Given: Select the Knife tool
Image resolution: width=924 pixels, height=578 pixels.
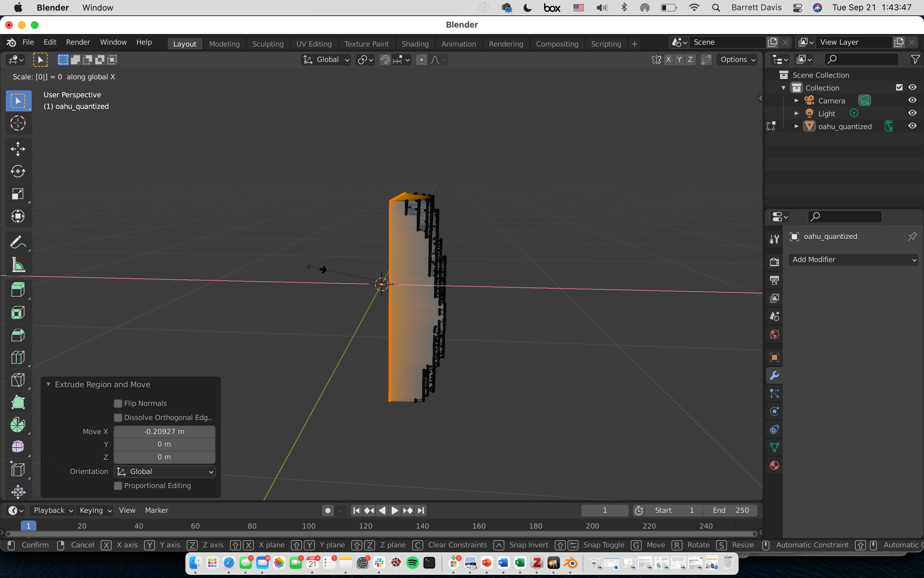Looking at the screenshot, I should pos(18,380).
